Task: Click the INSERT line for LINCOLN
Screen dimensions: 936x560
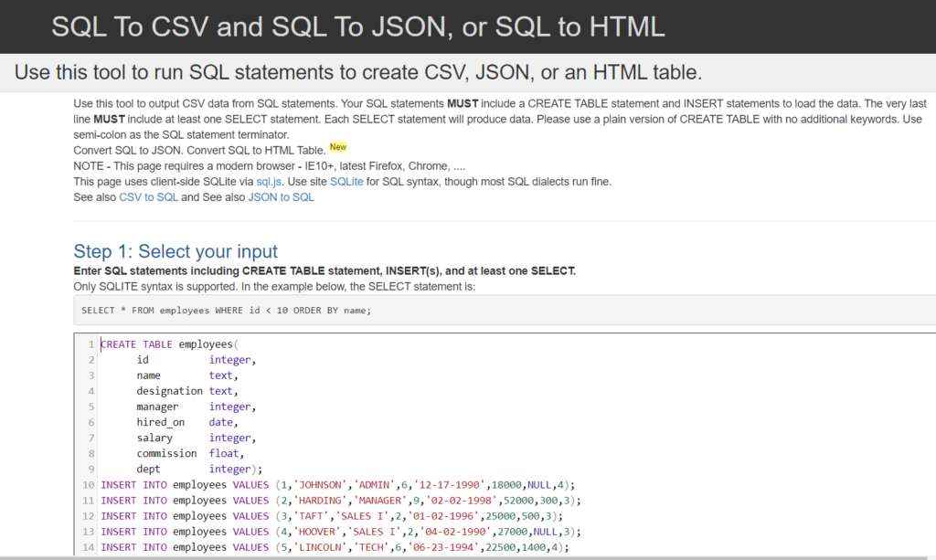Action: click(x=335, y=547)
